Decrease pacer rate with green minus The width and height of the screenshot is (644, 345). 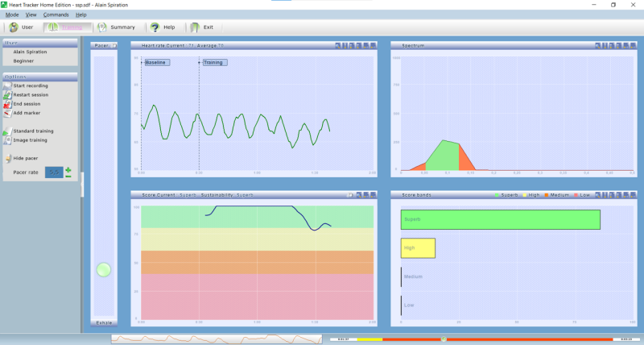coord(68,176)
